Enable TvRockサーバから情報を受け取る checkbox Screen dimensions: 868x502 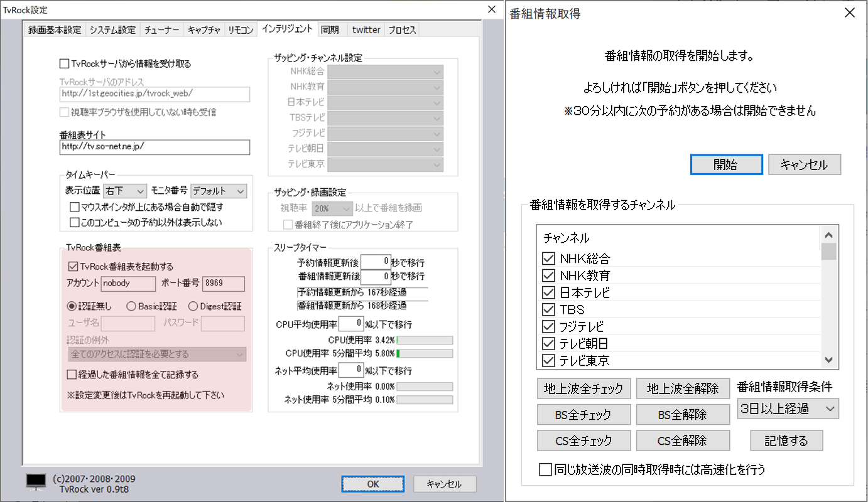[x=64, y=63]
